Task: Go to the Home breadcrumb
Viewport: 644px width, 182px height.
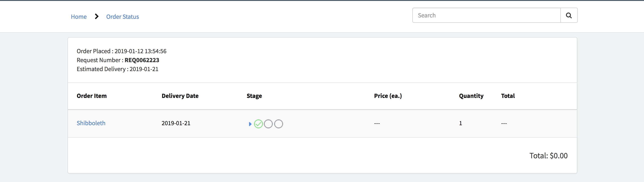Action: click(x=79, y=17)
